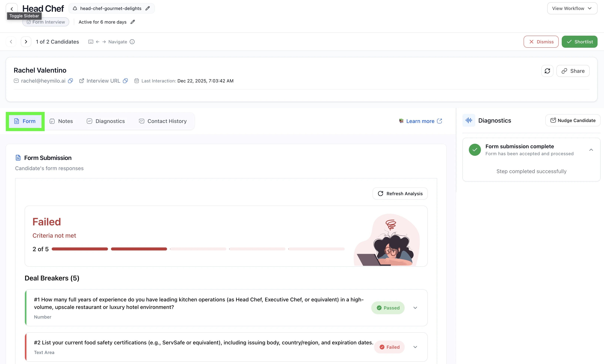The image size is (604, 364).
Task: Open the Contact History tab
Action: point(163,121)
